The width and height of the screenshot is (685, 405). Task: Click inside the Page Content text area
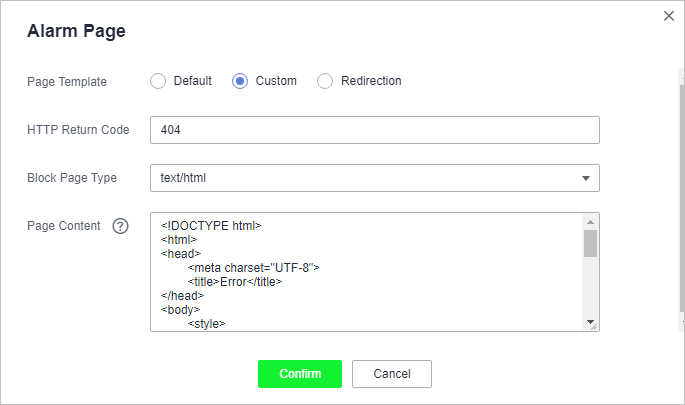pyautogui.click(x=367, y=272)
